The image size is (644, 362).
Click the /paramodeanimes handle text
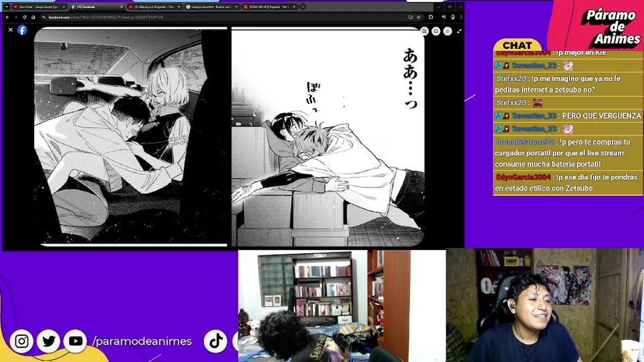[142, 341]
